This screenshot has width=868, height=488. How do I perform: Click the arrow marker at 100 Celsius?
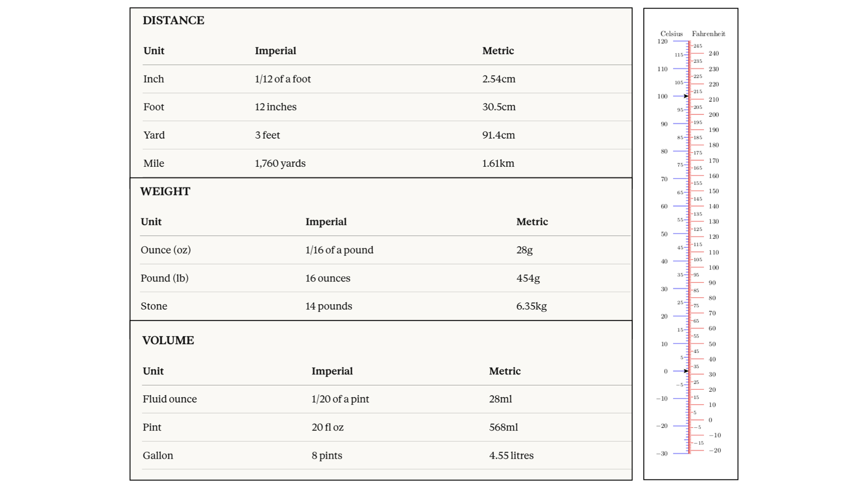(x=686, y=96)
